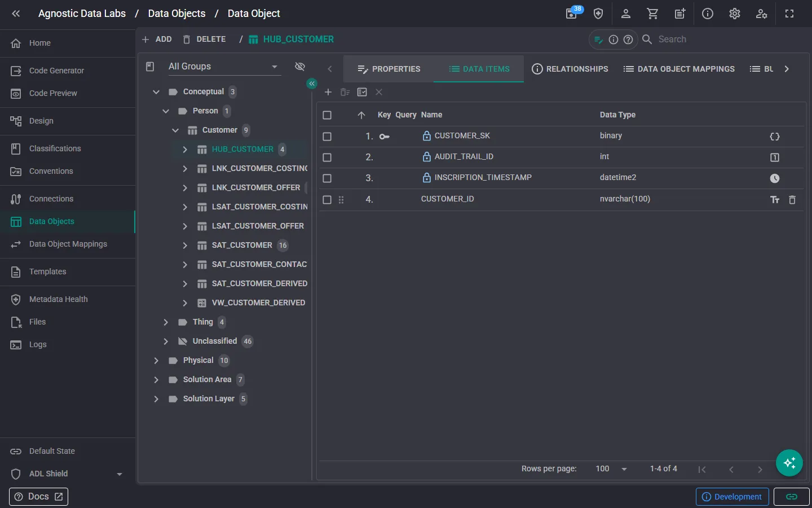The width and height of the screenshot is (812, 508).
Task: Toggle fullscreen mode icon
Action: pos(789,14)
